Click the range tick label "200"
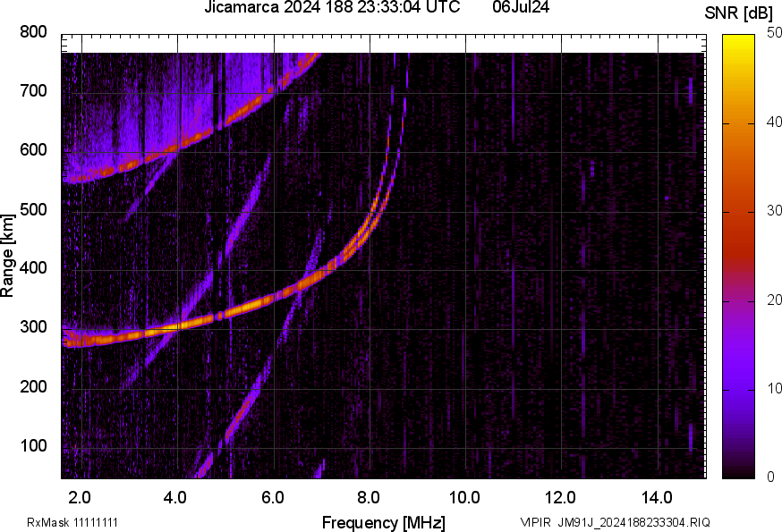Image resolution: width=782 pixels, height=532 pixels. point(33,386)
